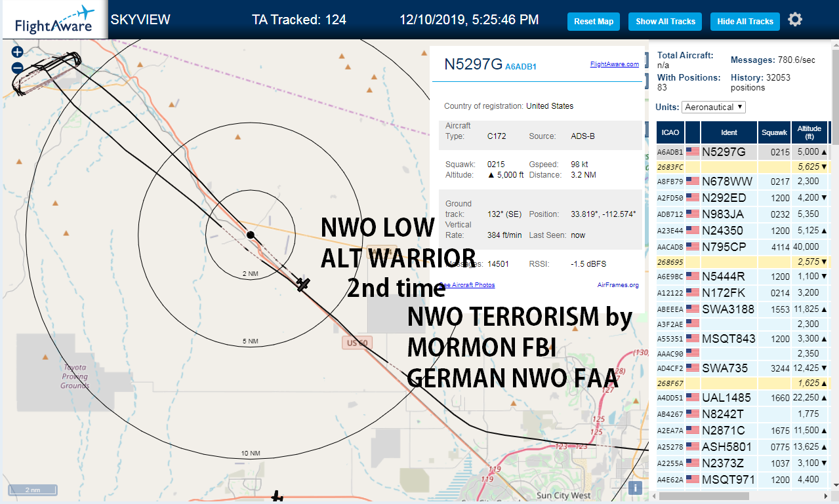The height and width of the screenshot is (504, 839).
Task: Select N2871C in aircraft list
Action: [x=724, y=431]
